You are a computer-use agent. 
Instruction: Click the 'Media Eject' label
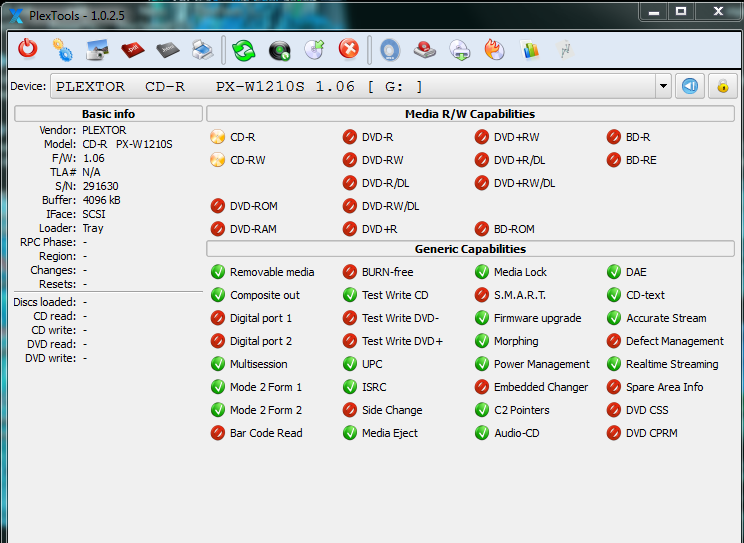(x=390, y=433)
